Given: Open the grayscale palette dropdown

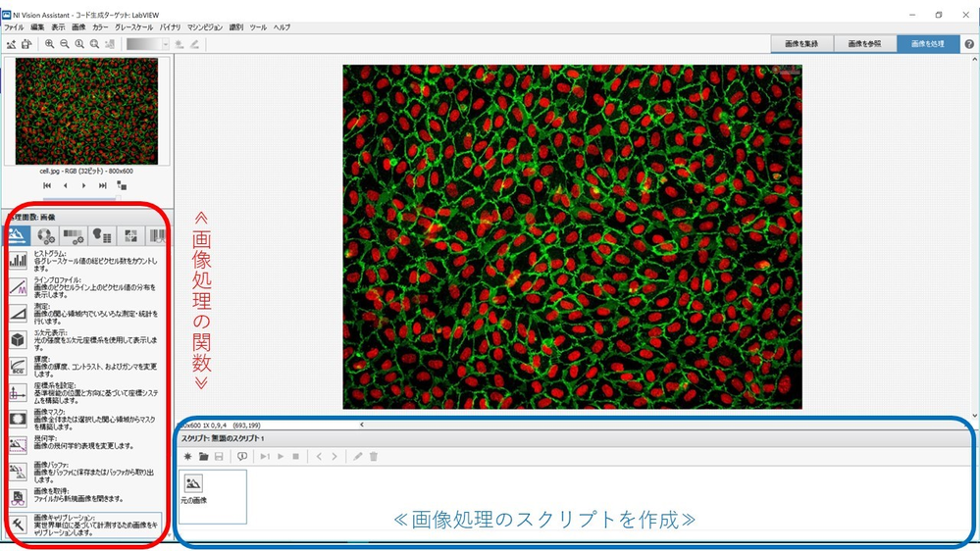Looking at the screenshot, I should [166, 44].
